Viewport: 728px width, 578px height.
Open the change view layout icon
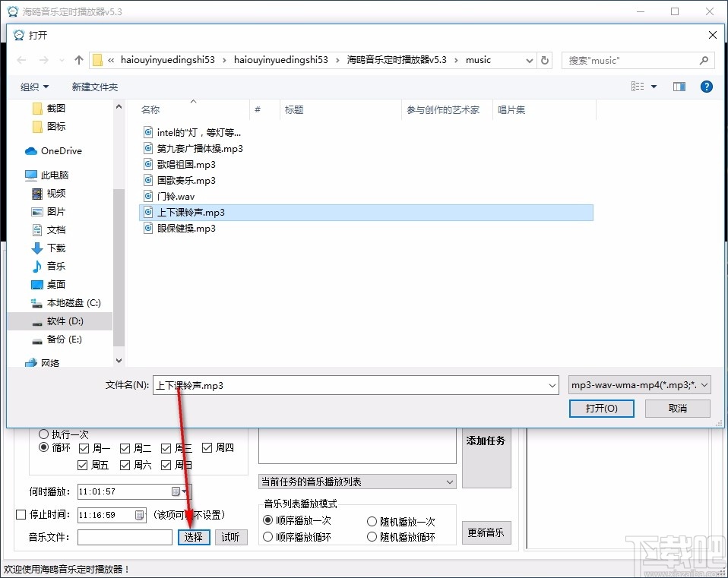[x=639, y=86]
